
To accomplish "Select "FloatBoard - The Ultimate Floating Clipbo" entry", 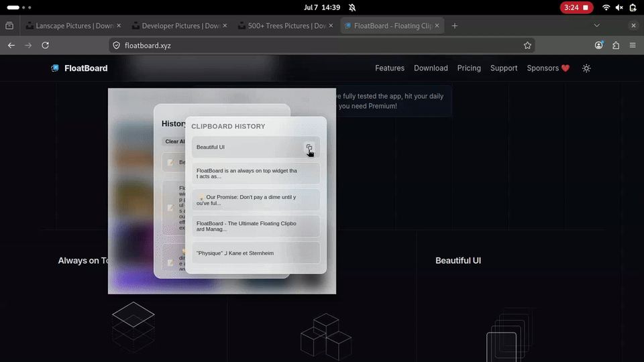I will click(x=256, y=226).
